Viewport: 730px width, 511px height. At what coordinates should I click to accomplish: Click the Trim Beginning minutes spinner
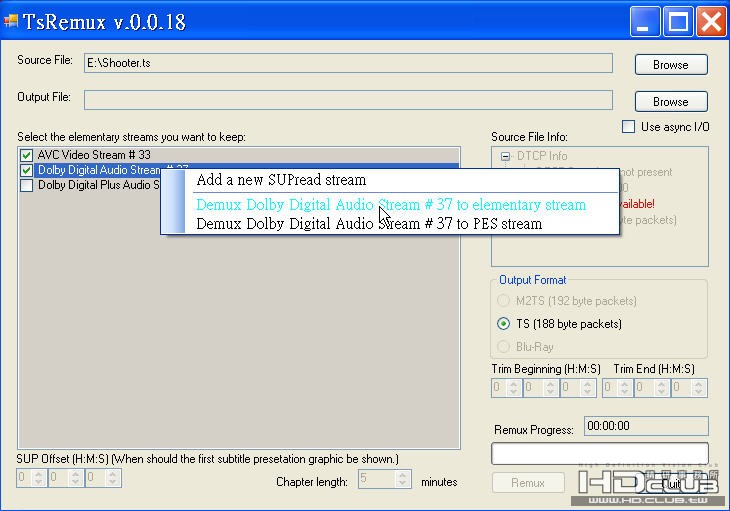540,388
